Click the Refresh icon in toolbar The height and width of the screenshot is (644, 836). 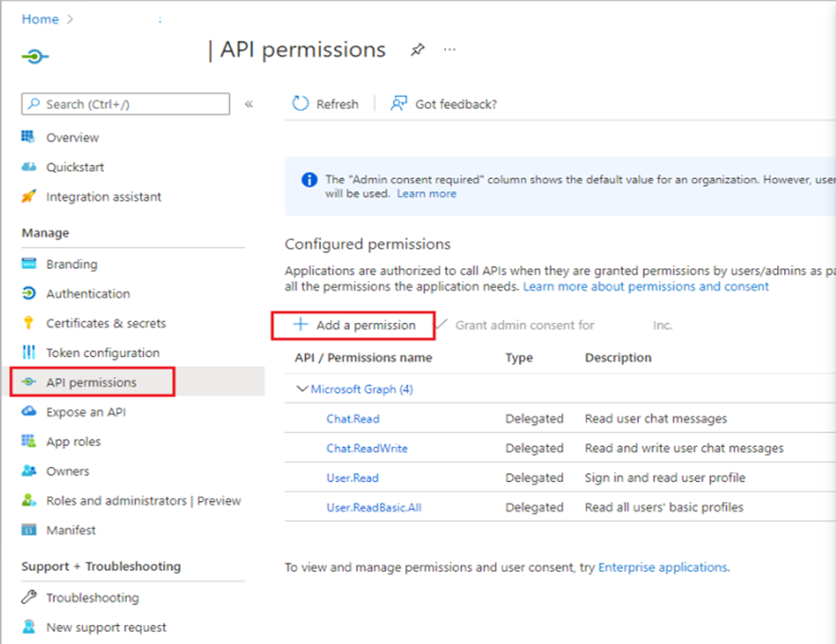pos(301,104)
